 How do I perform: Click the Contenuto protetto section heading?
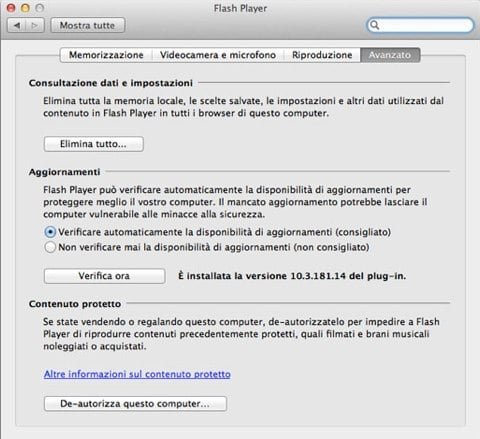75,304
